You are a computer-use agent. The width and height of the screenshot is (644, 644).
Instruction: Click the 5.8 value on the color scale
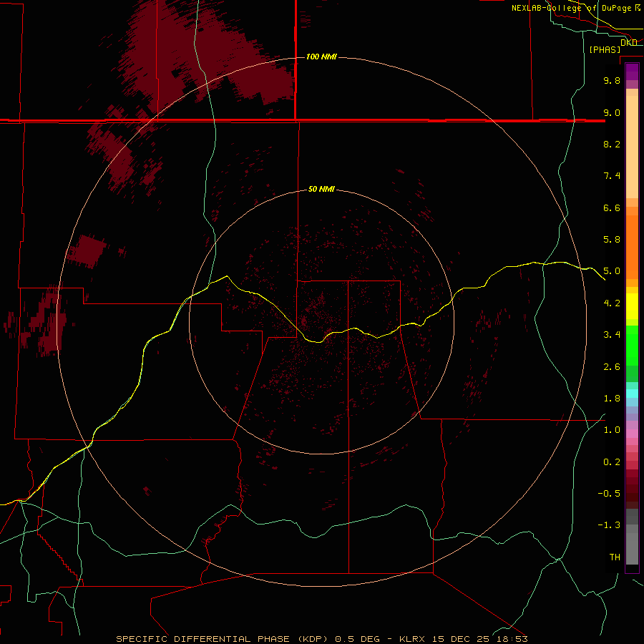[612, 240]
